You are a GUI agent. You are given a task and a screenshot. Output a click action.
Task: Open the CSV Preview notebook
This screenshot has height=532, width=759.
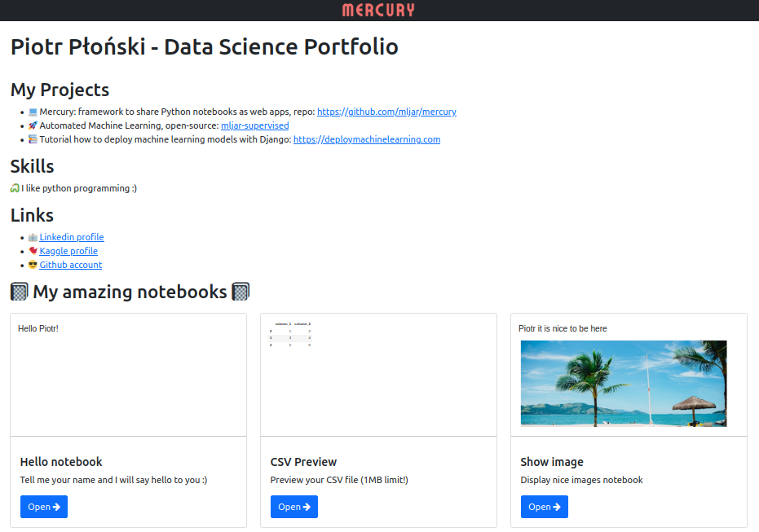pyautogui.click(x=293, y=507)
